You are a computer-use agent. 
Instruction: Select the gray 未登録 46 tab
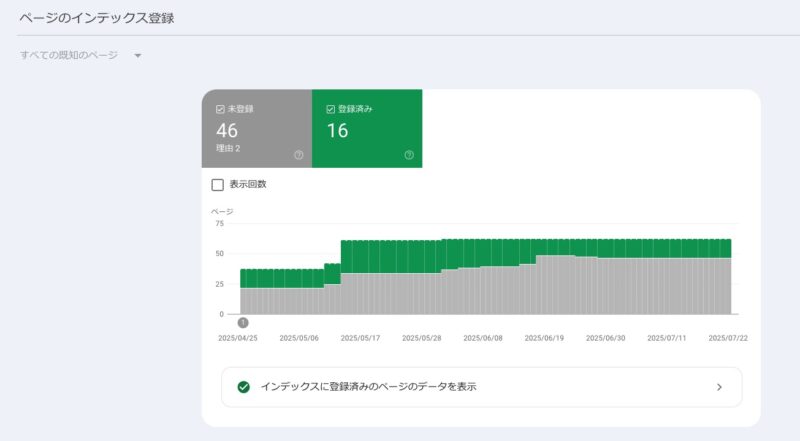coord(257,129)
